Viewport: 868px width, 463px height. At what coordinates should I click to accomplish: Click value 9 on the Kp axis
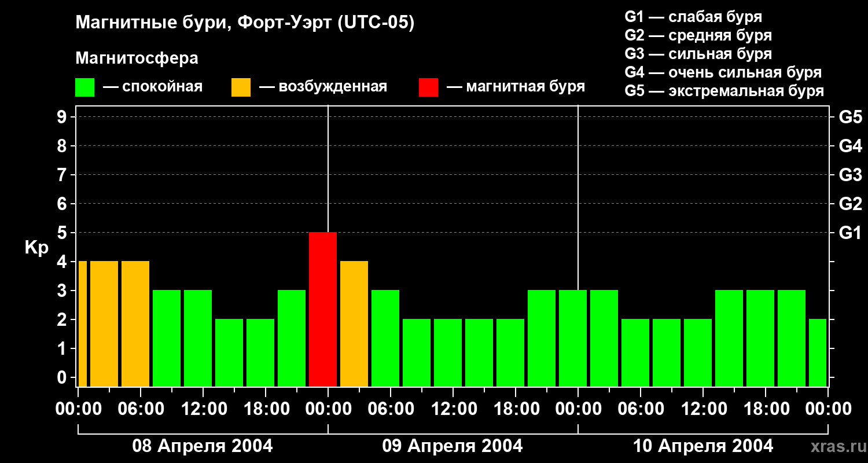(63, 117)
